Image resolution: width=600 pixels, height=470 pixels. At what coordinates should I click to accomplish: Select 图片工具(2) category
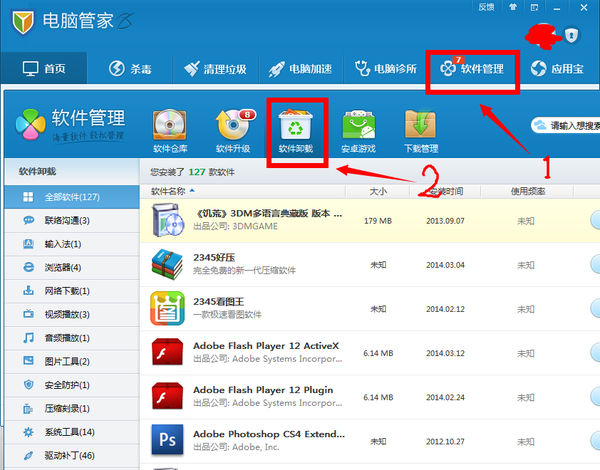pyautogui.click(x=72, y=361)
